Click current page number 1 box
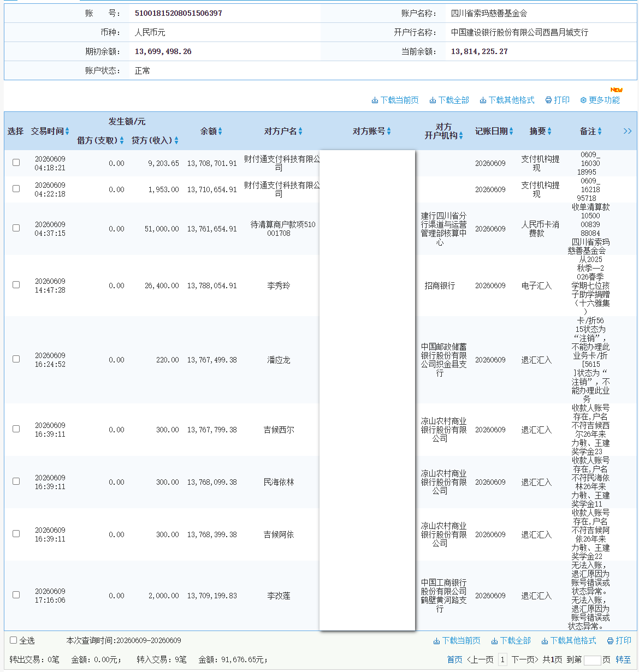 click(502, 659)
